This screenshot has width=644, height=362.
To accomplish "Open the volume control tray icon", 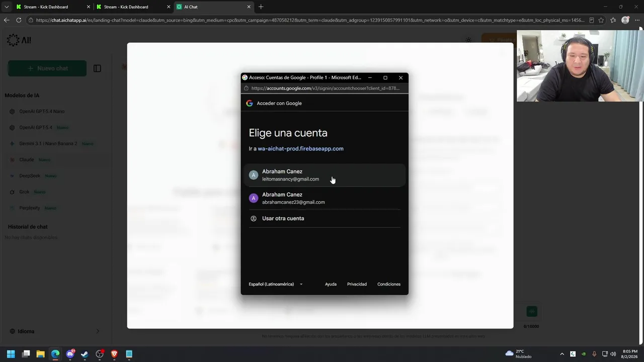I will 613,354.
